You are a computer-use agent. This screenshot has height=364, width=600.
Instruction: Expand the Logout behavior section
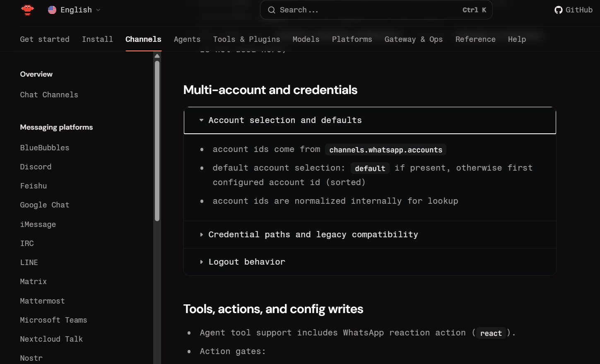(370, 262)
